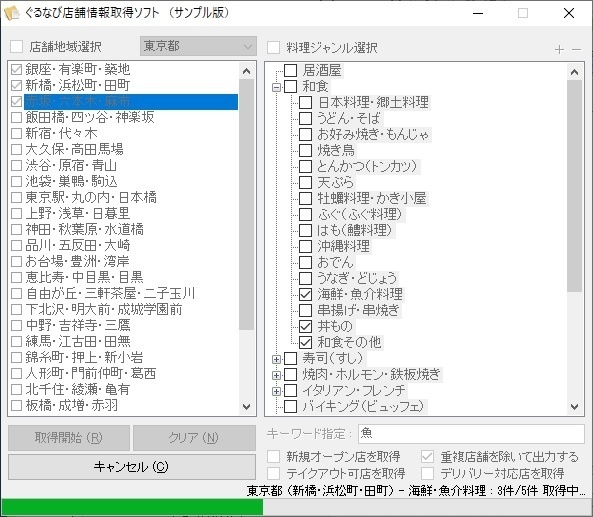Click the クリア (N) button

tap(194, 438)
